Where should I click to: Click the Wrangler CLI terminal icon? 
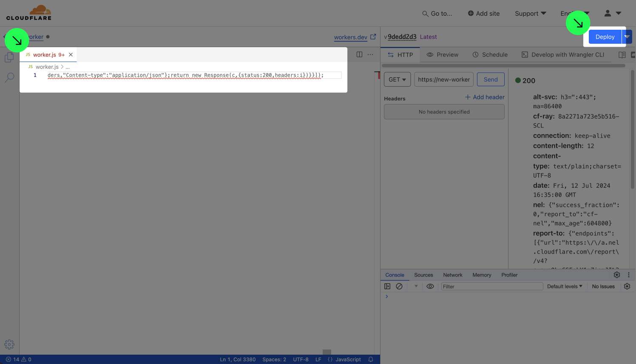tap(525, 55)
